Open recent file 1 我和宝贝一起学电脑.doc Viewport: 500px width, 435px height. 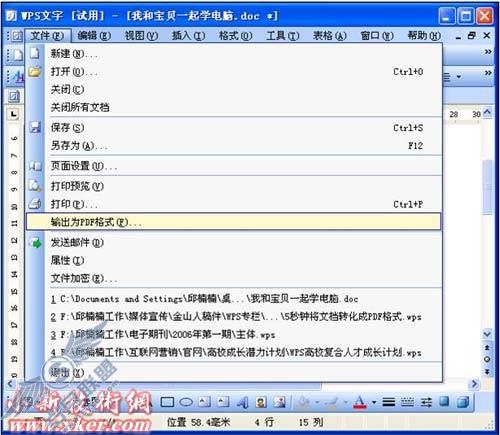coord(234,299)
